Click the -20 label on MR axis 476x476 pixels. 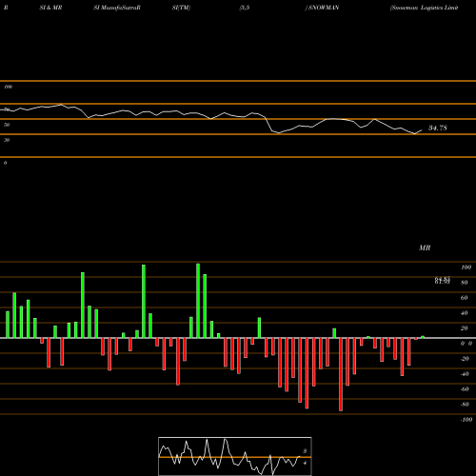pos(465,359)
